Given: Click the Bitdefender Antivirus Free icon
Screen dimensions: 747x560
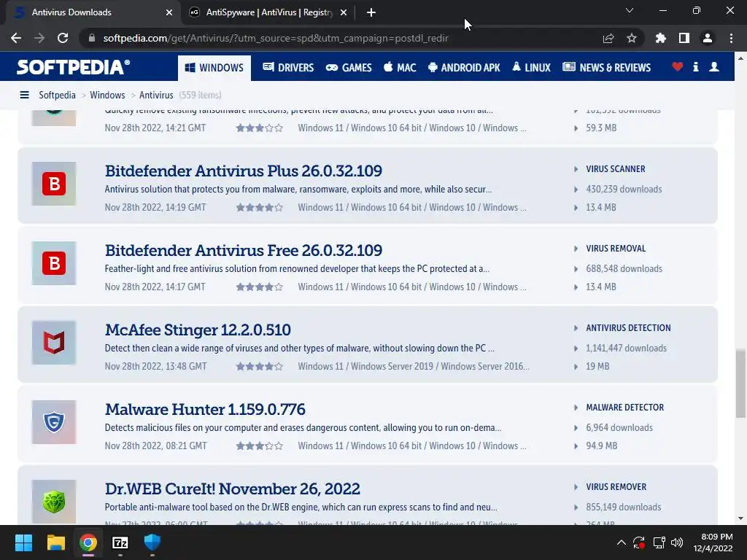Looking at the screenshot, I should point(54,263).
